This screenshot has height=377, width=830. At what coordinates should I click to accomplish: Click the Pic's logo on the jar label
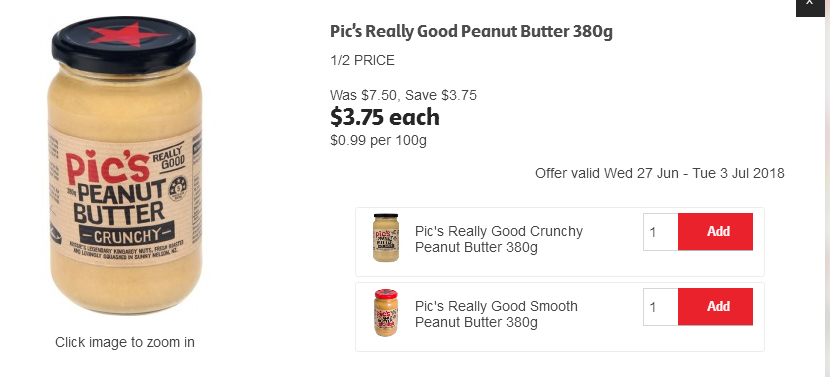click(107, 167)
